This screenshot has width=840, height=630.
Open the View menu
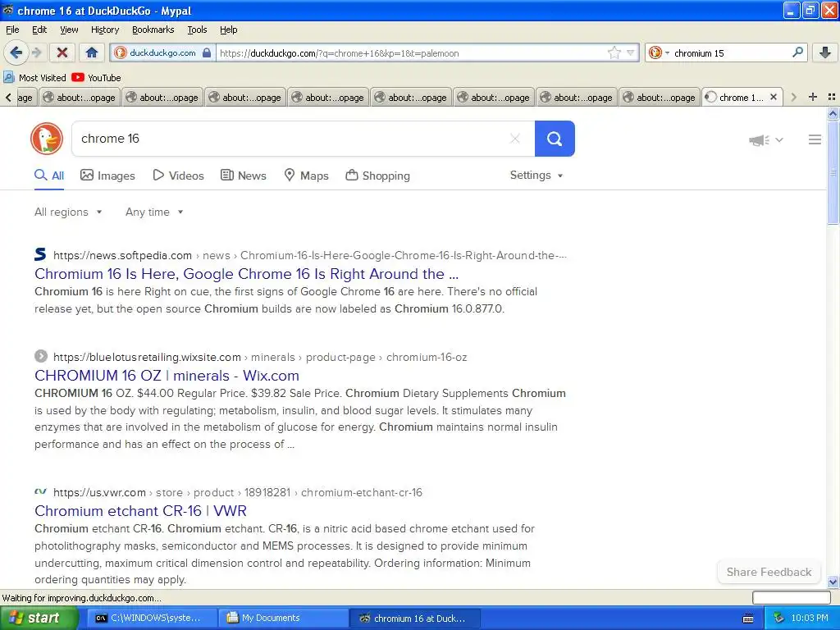(69, 30)
